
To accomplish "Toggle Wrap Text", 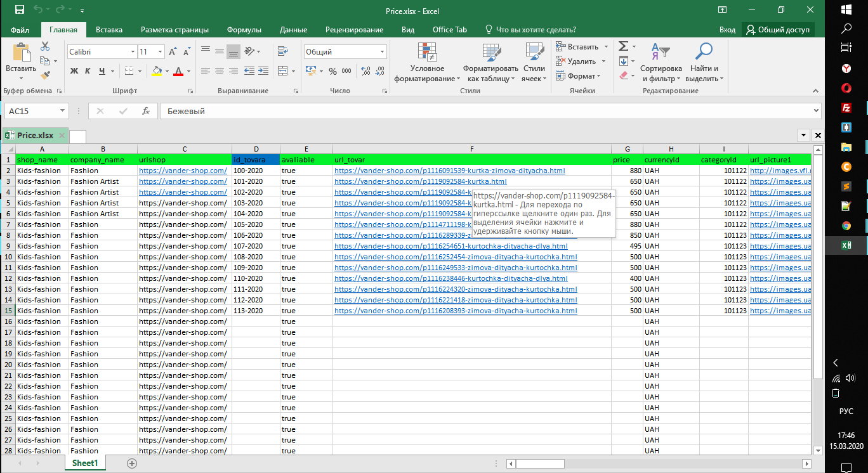I will (282, 51).
